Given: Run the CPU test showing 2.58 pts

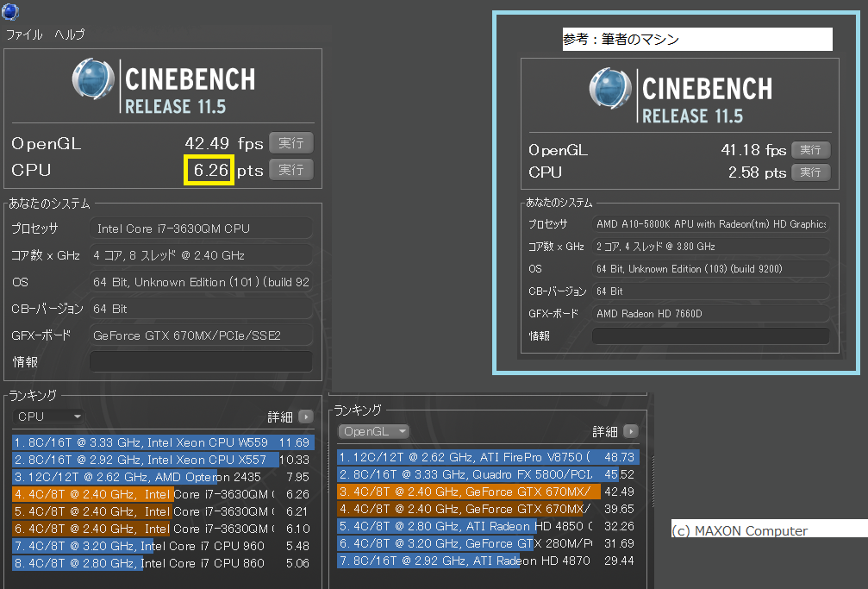Looking at the screenshot, I should (810, 172).
